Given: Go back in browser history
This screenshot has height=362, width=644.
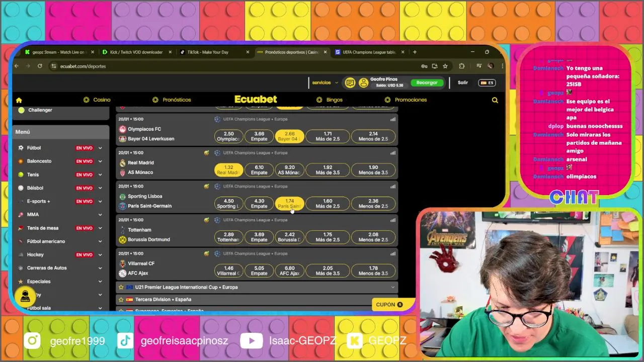Looking at the screenshot, I should (x=17, y=66).
